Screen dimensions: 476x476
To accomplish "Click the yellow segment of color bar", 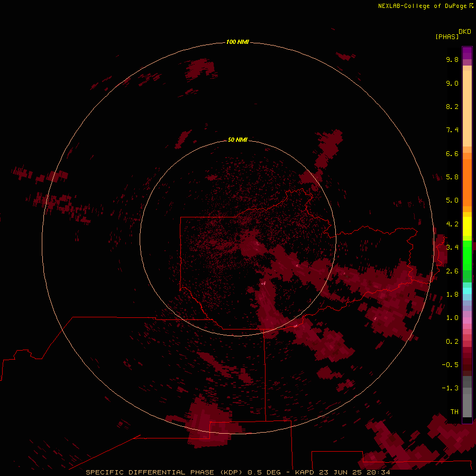I will [467, 226].
